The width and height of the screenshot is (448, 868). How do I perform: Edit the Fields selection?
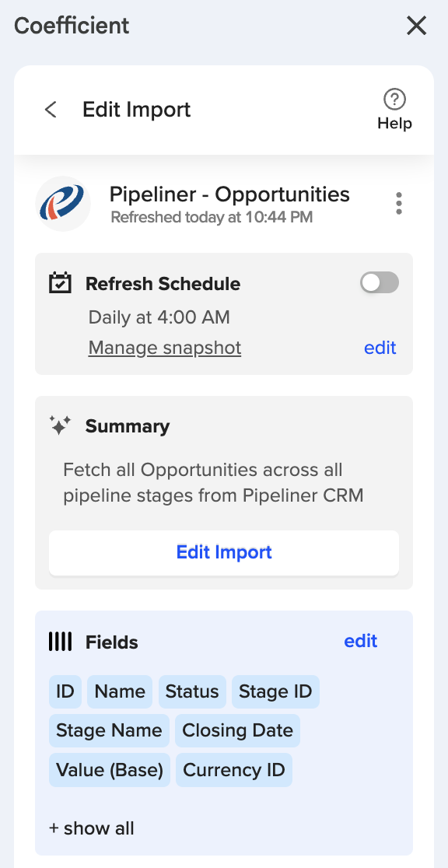(x=361, y=641)
